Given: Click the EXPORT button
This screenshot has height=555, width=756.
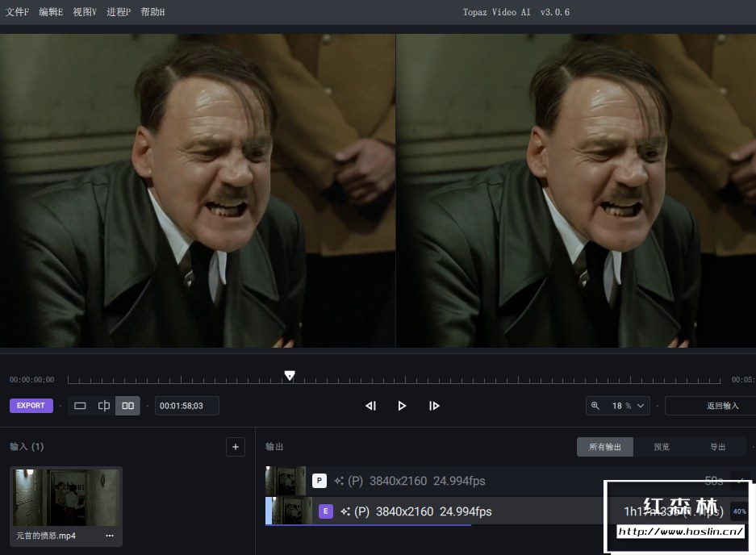Looking at the screenshot, I should pos(31,406).
